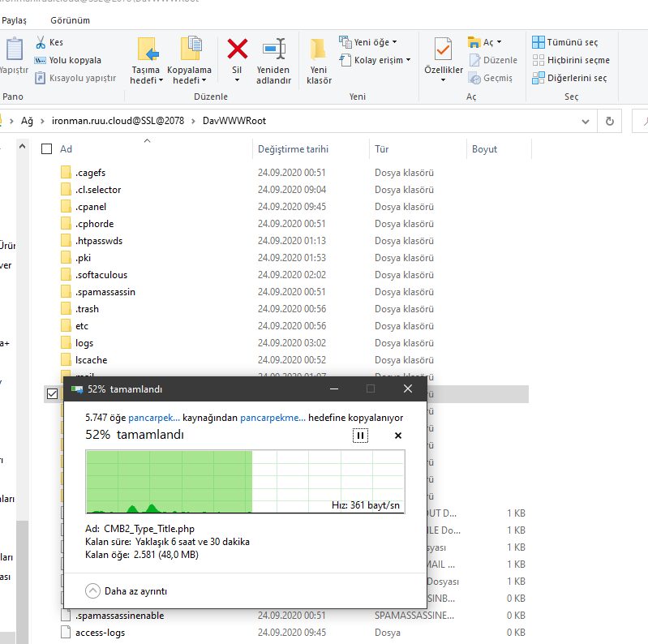Open the Kolay erişim menu
Screen dimensions: 648x644
tap(375, 60)
